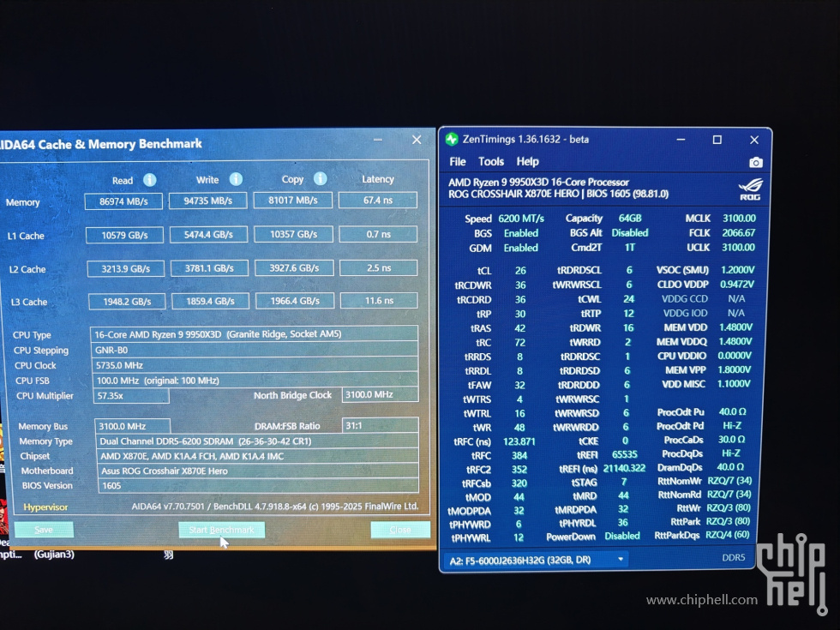Click the Close button in AIDA64
This screenshot has width=840, height=630.
point(400,530)
